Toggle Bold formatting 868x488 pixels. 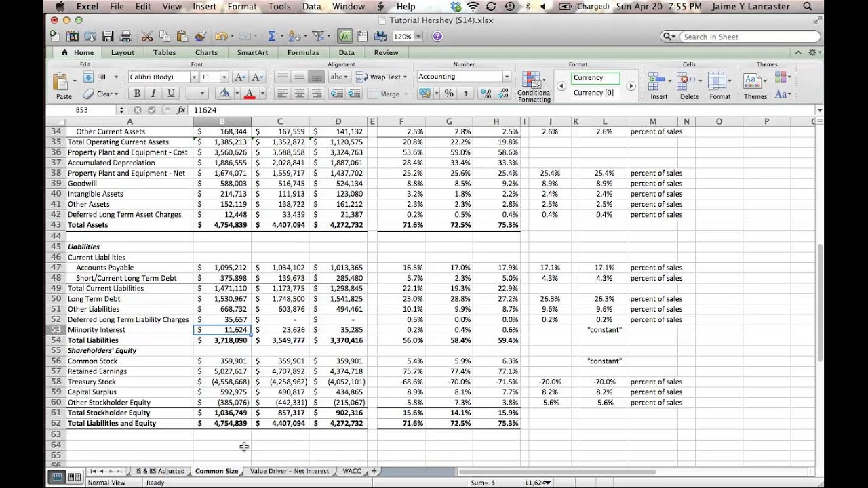pyautogui.click(x=137, y=94)
